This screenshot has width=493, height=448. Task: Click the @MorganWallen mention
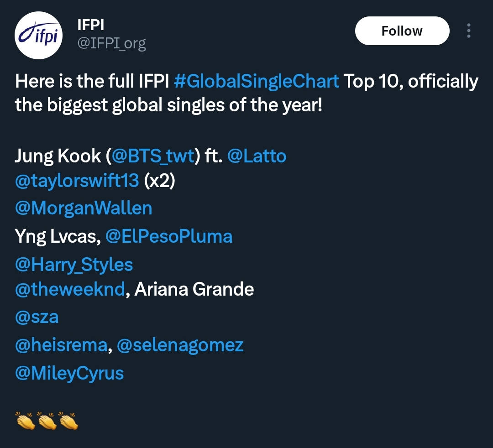pyautogui.click(x=84, y=208)
